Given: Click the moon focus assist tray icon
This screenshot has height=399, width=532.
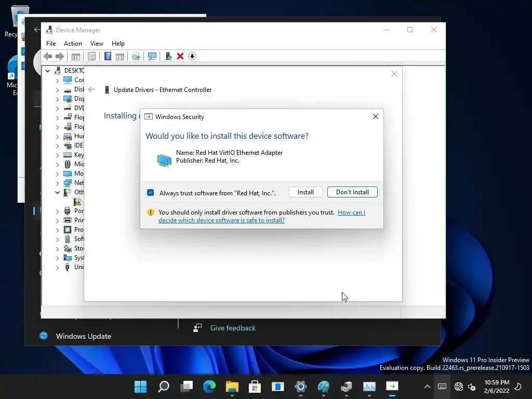Looking at the screenshot, I should coord(518,387).
